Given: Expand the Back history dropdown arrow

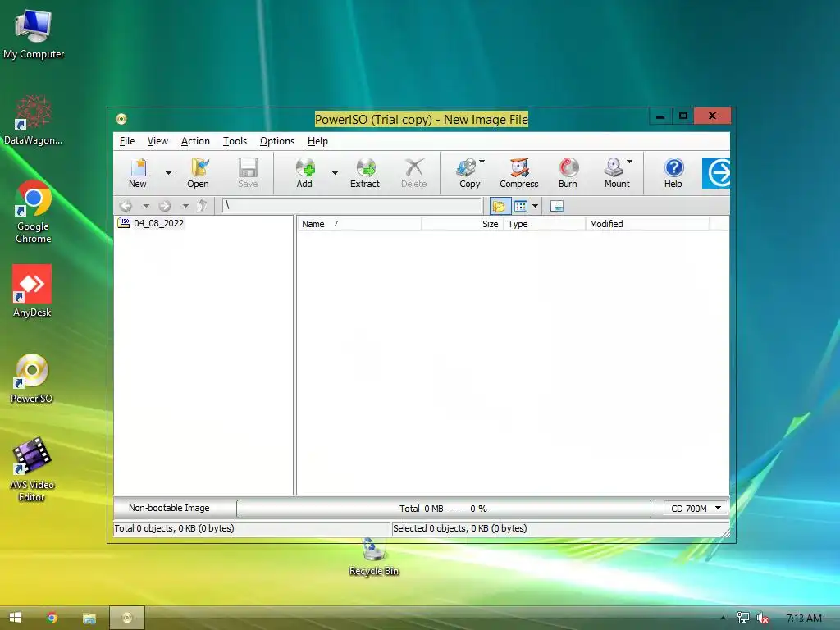Looking at the screenshot, I should (x=146, y=206).
